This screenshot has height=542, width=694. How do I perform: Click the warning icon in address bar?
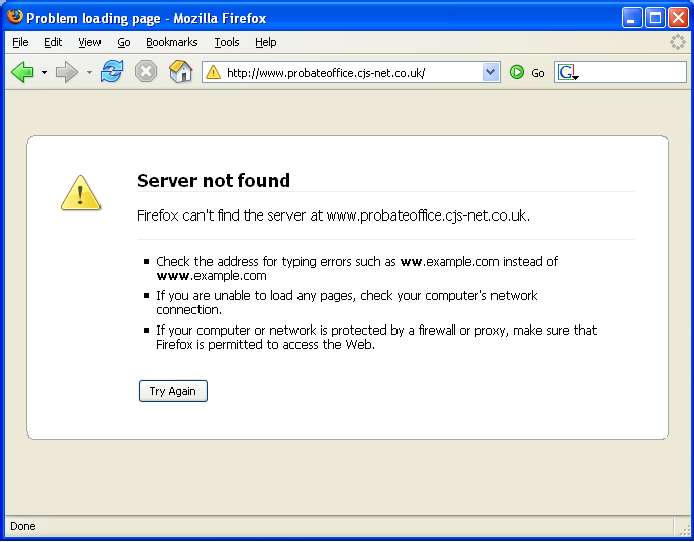pos(213,72)
